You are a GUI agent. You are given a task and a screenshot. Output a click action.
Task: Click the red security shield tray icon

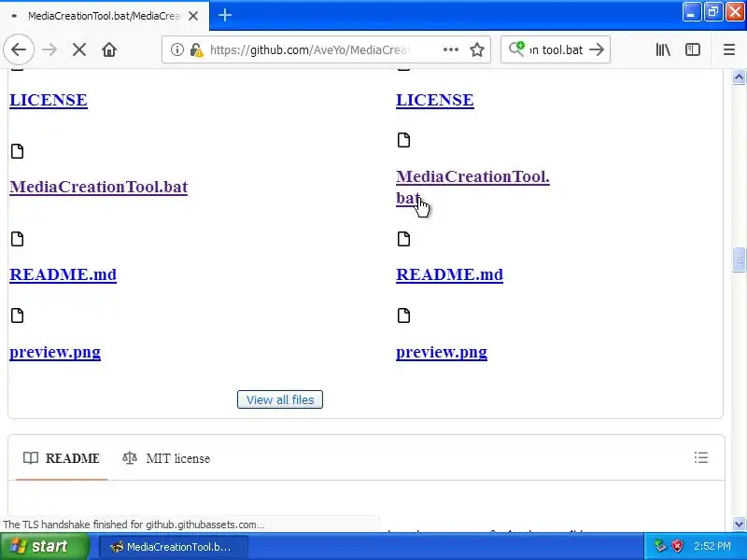[677, 546]
